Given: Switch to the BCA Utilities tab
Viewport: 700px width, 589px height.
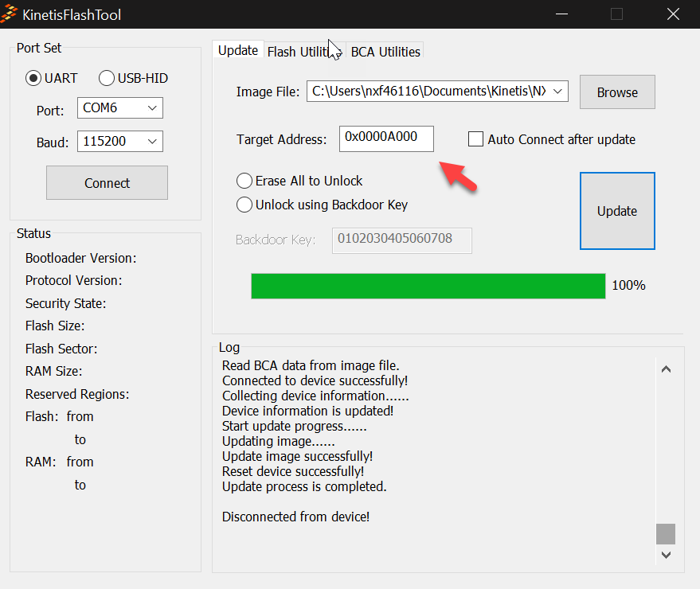Looking at the screenshot, I should pos(385,52).
